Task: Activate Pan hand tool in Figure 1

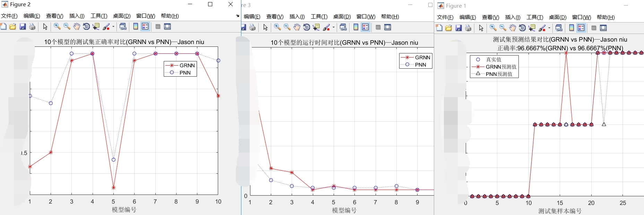Action: [x=513, y=28]
